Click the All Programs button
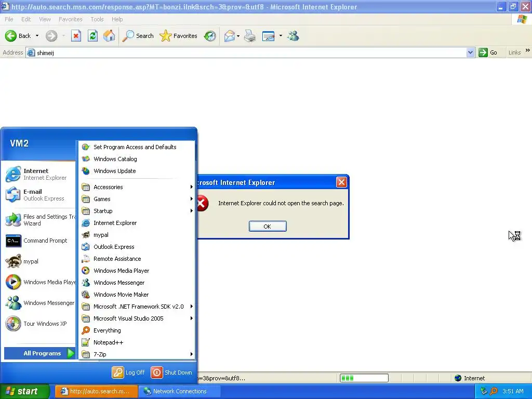This screenshot has width=532, height=399. coord(39,353)
